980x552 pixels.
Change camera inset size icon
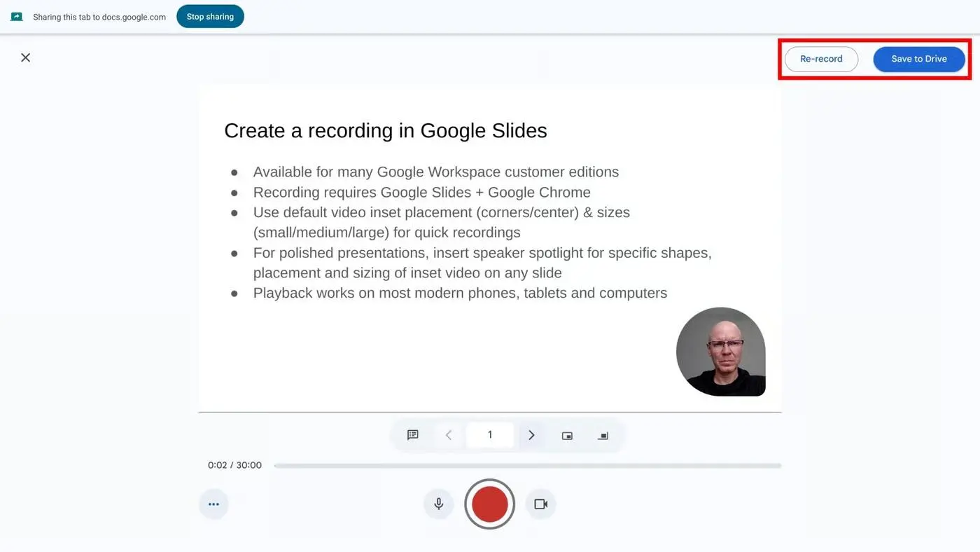(x=567, y=436)
